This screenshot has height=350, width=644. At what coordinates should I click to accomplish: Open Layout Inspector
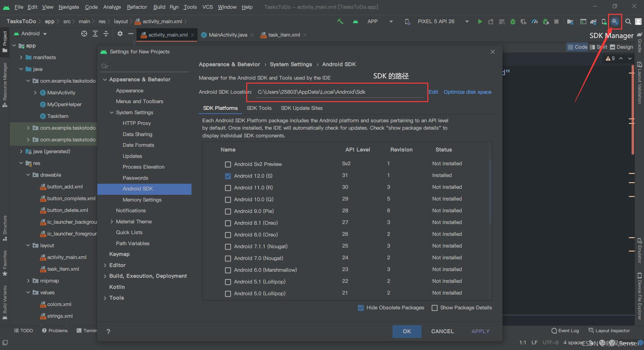(609, 331)
